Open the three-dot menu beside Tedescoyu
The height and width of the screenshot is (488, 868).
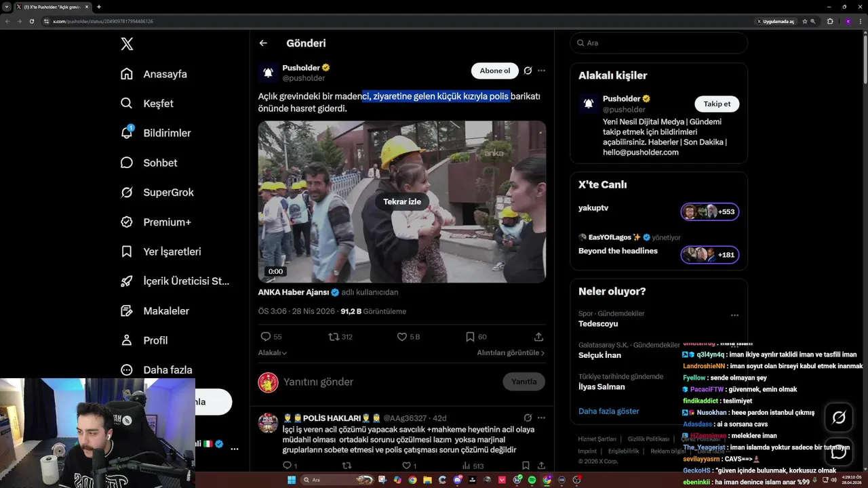734,315
